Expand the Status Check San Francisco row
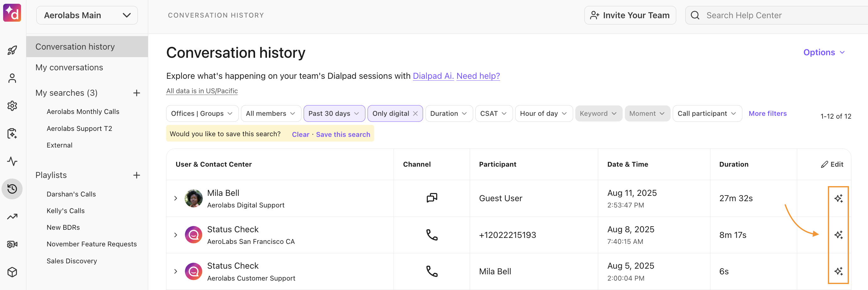The image size is (868, 290). click(x=175, y=235)
